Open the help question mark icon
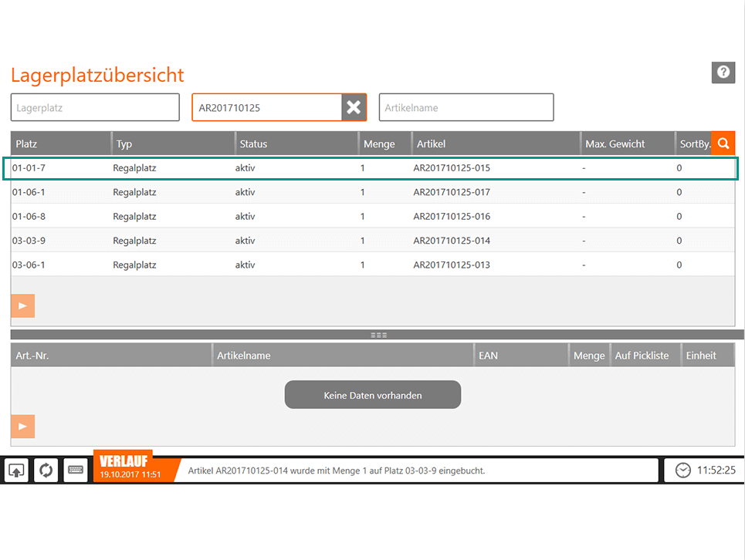The width and height of the screenshot is (745, 560). click(723, 73)
